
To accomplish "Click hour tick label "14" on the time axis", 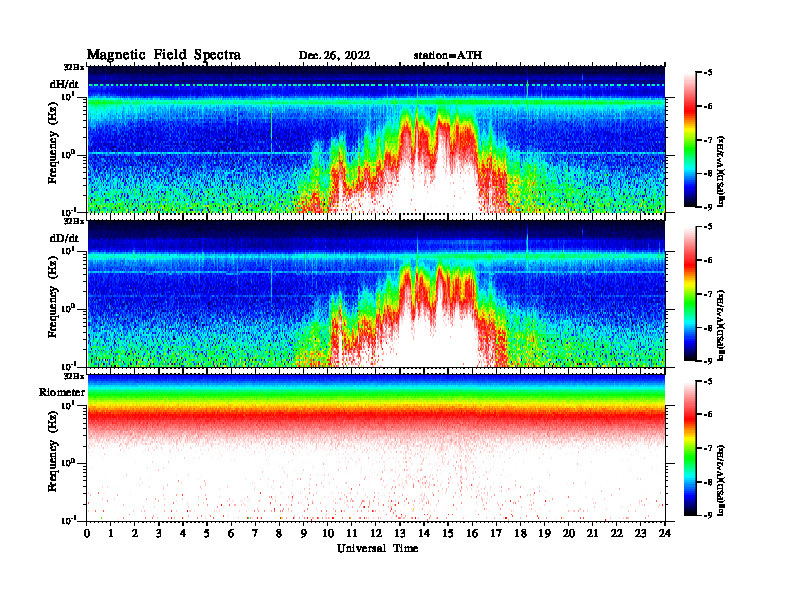I will (x=424, y=534).
